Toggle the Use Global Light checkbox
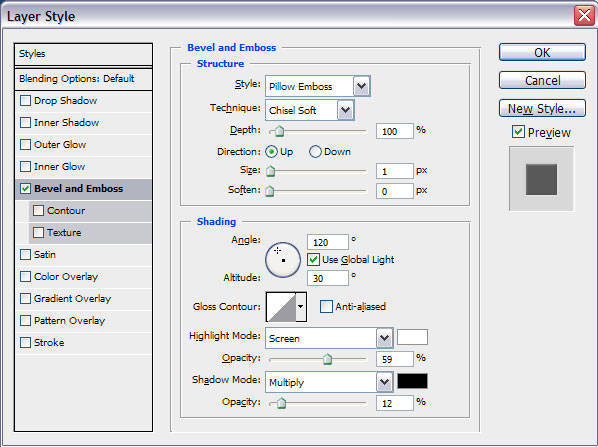Screen dimensions: 598x447 click(x=313, y=260)
